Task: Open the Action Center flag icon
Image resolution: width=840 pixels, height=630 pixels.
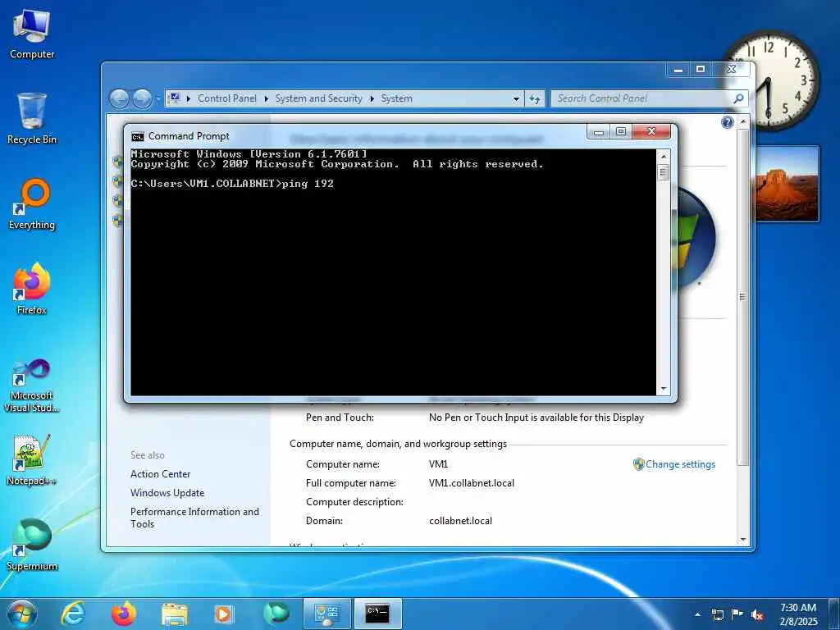Action: coord(737,614)
